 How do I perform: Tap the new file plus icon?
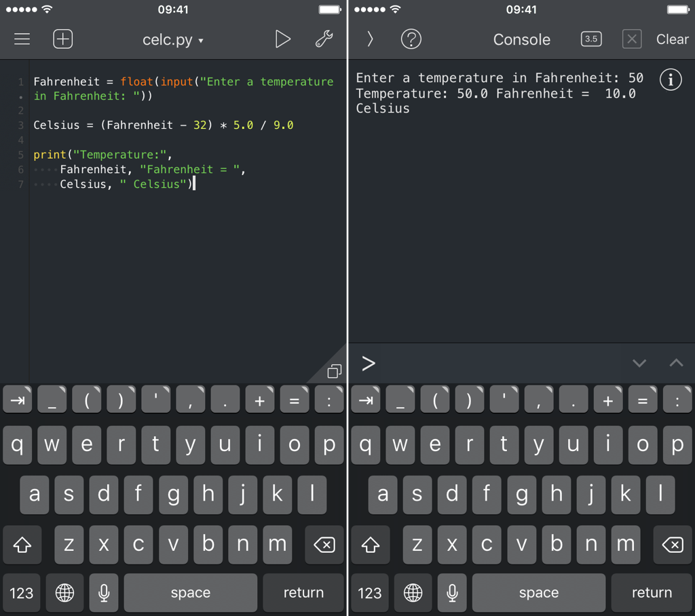click(62, 39)
